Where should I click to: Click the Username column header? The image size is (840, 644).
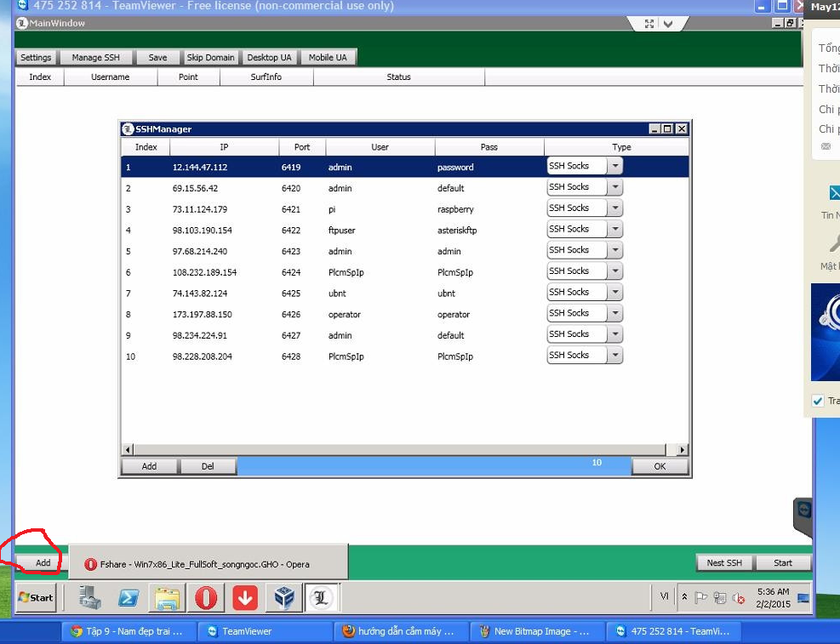point(111,77)
